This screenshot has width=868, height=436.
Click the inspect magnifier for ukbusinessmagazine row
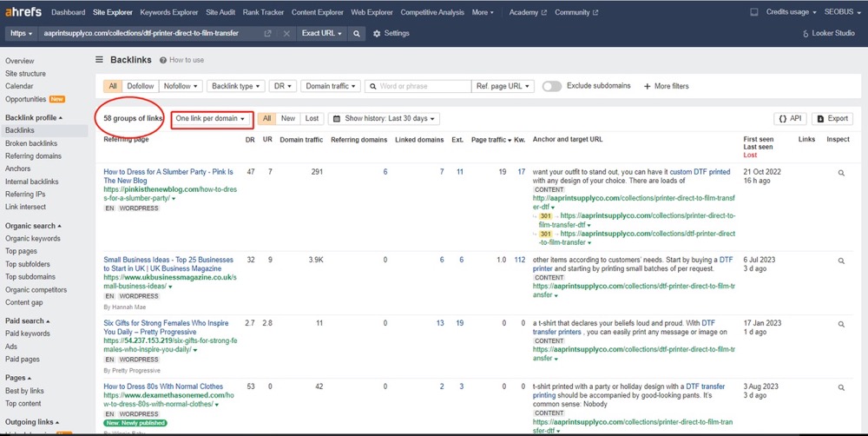(x=841, y=261)
